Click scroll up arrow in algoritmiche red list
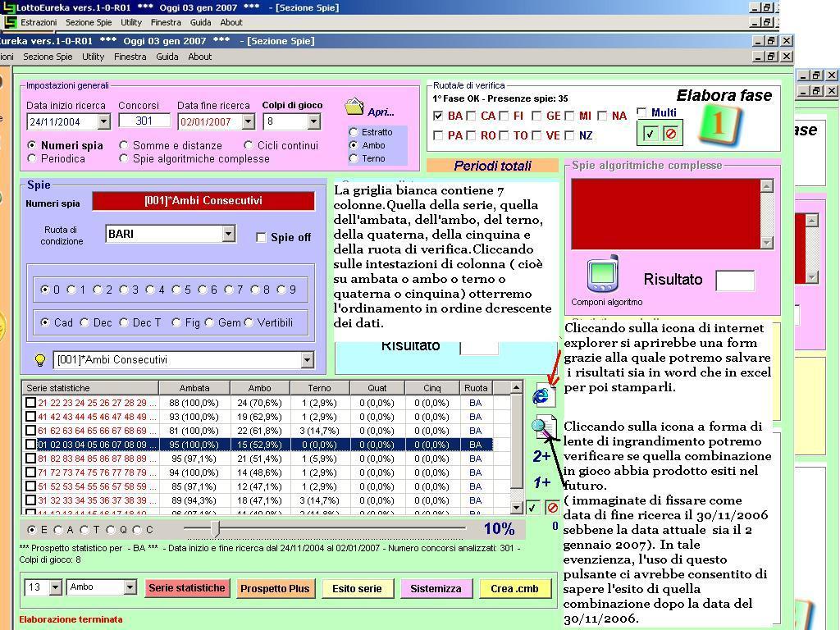The width and height of the screenshot is (840, 630). 767,186
